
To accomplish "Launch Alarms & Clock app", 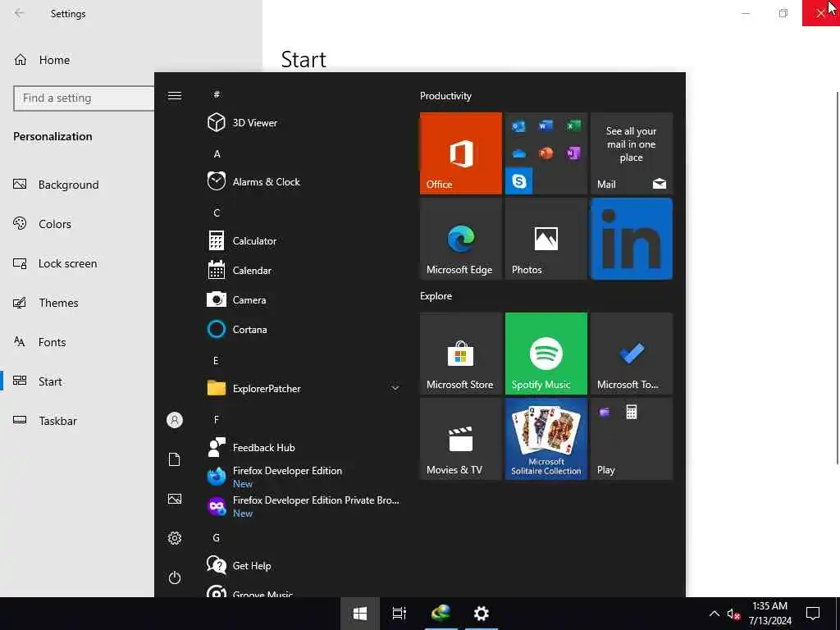I will click(304, 181).
